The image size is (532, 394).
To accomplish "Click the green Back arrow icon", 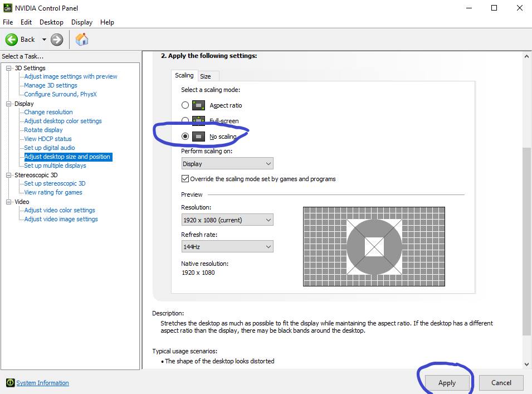I will pos(12,40).
